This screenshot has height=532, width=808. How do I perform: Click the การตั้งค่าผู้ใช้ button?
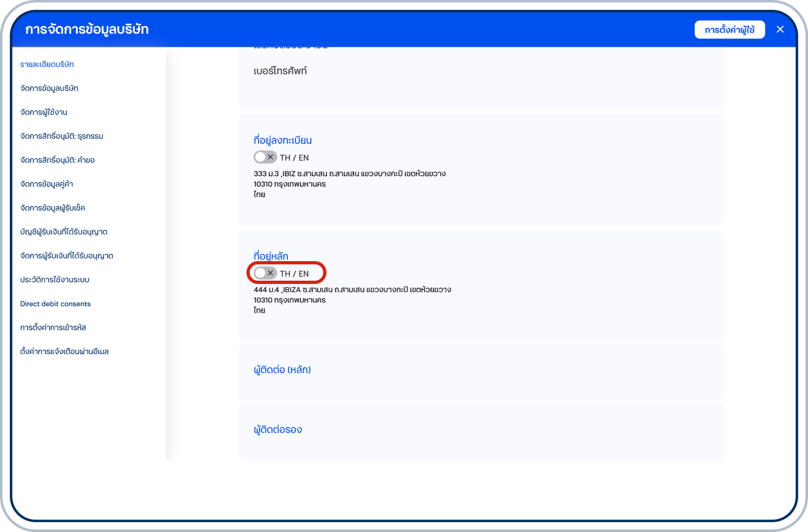pos(729,29)
